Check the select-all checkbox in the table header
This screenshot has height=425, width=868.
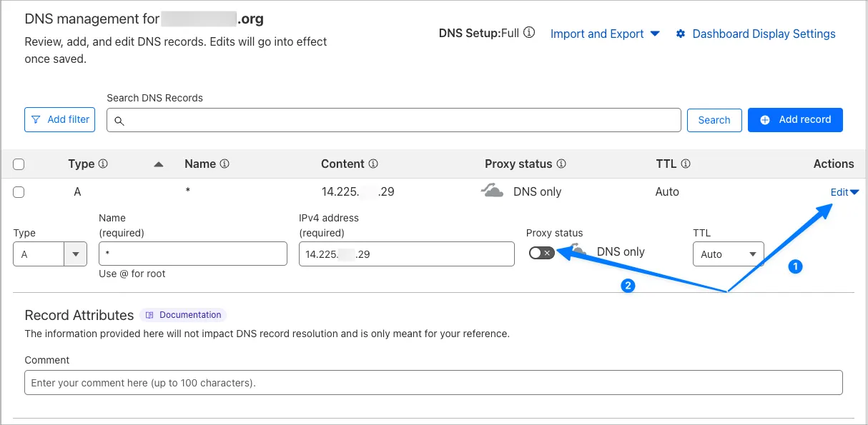pyautogui.click(x=19, y=164)
